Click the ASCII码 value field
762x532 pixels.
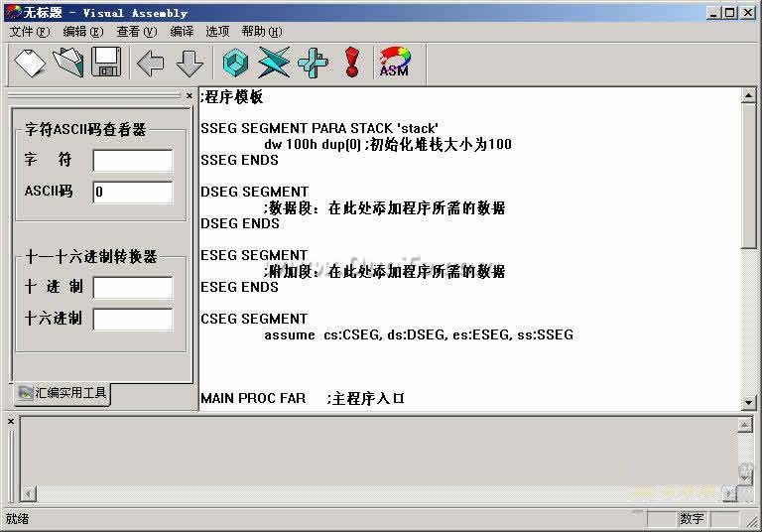point(132,193)
